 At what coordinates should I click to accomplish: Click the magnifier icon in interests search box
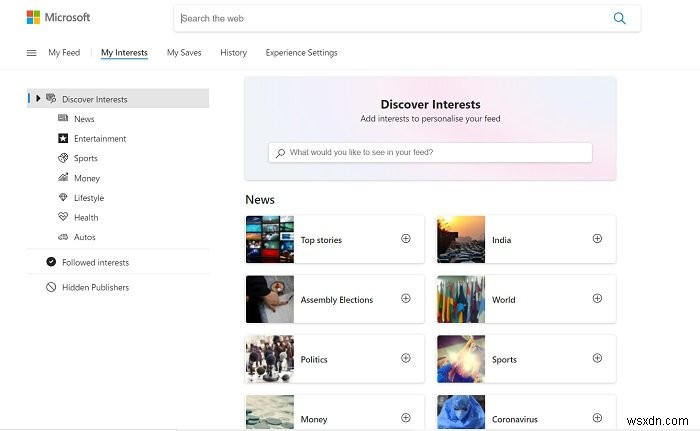280,153
